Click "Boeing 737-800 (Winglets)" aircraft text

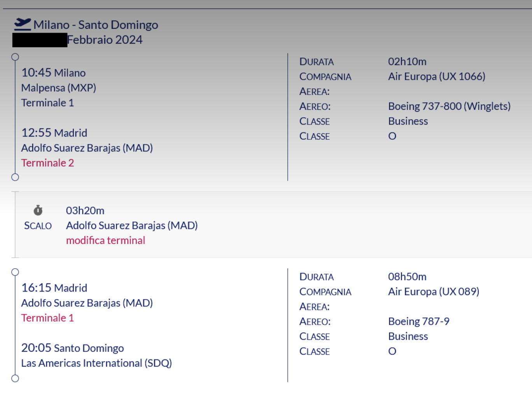coord(449,106)
